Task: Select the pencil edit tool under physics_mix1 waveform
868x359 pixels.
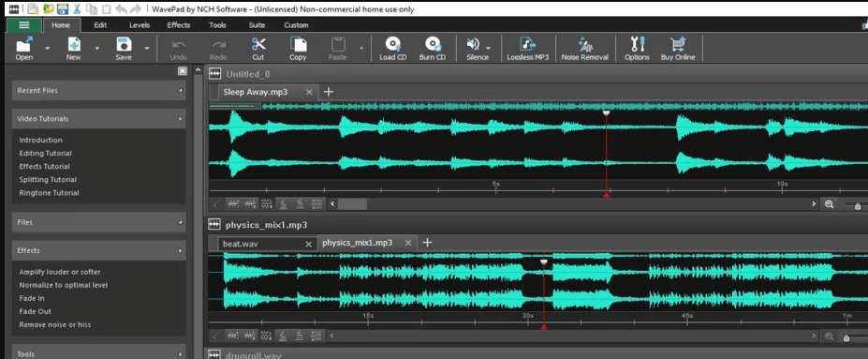Action: tap(216, 336)
